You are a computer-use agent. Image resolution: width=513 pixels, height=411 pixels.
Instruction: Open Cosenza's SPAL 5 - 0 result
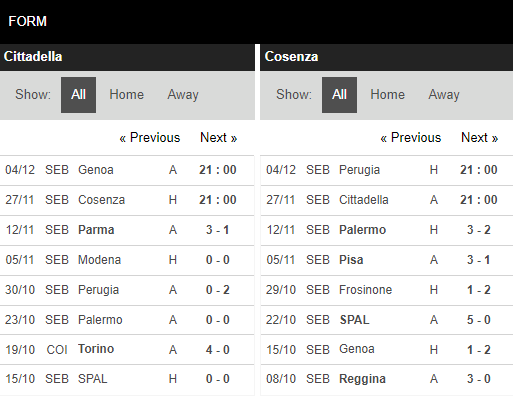(387, 320)
